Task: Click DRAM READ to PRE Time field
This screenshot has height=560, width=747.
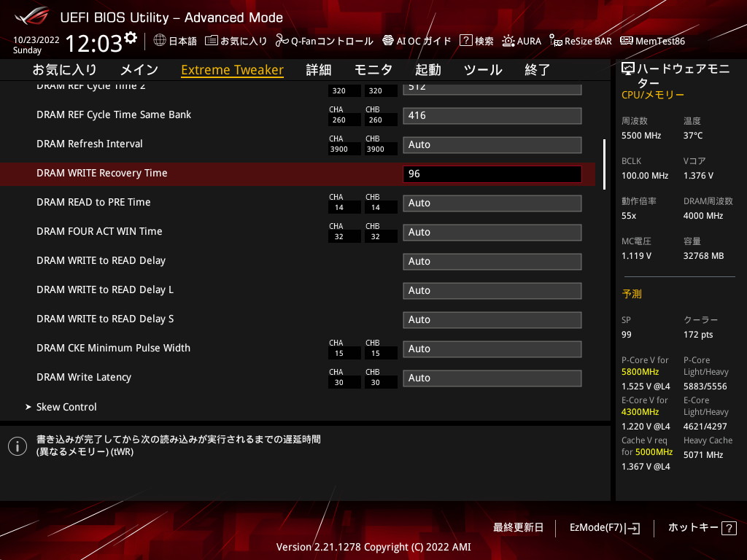Action: (x=492, y=203)
